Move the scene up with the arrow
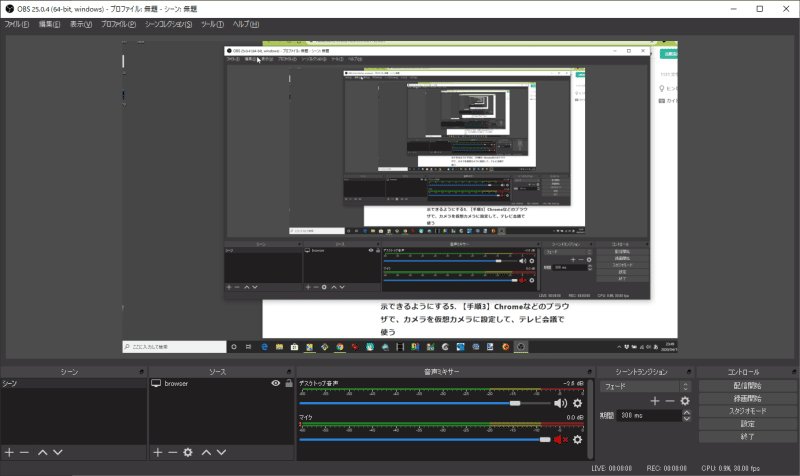Image resolution: width=800 pixels, height=476 pixels. click(43, 452)
